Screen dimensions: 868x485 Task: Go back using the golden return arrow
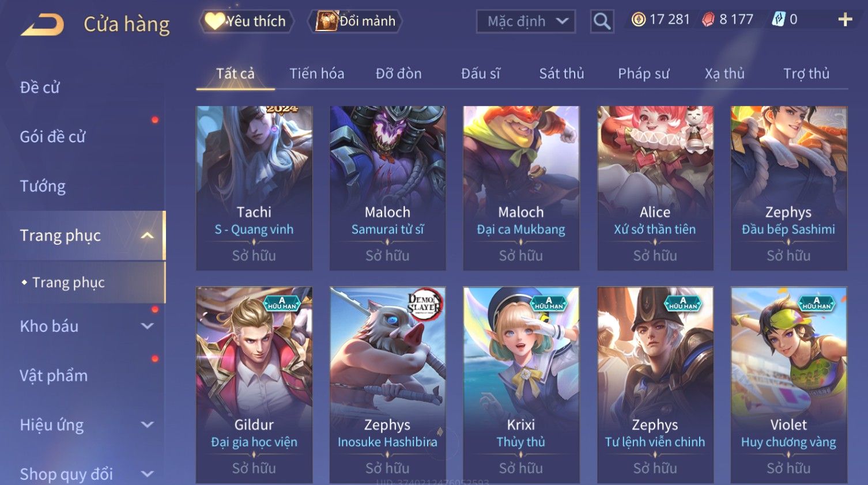(x=42, y=25)
